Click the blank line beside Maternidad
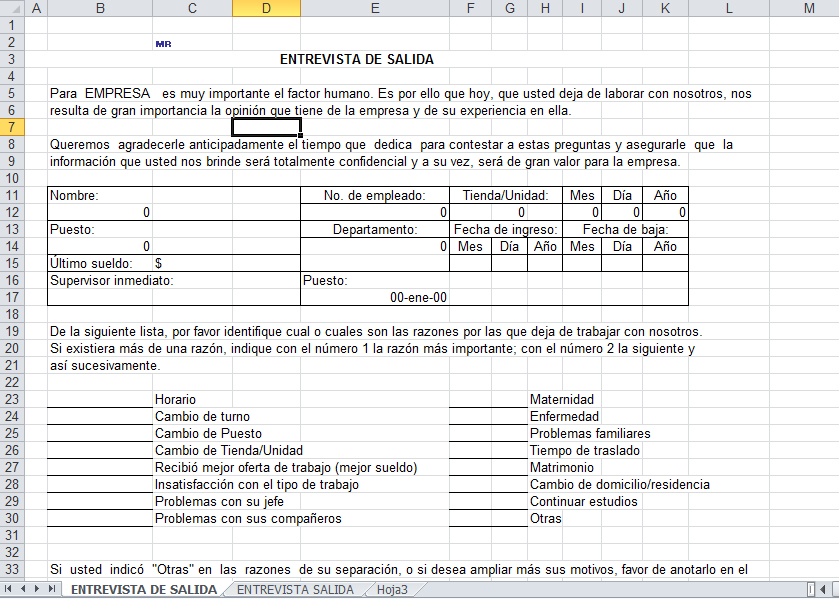The height and width of the screenshot is (599, 839). (489, 399)
